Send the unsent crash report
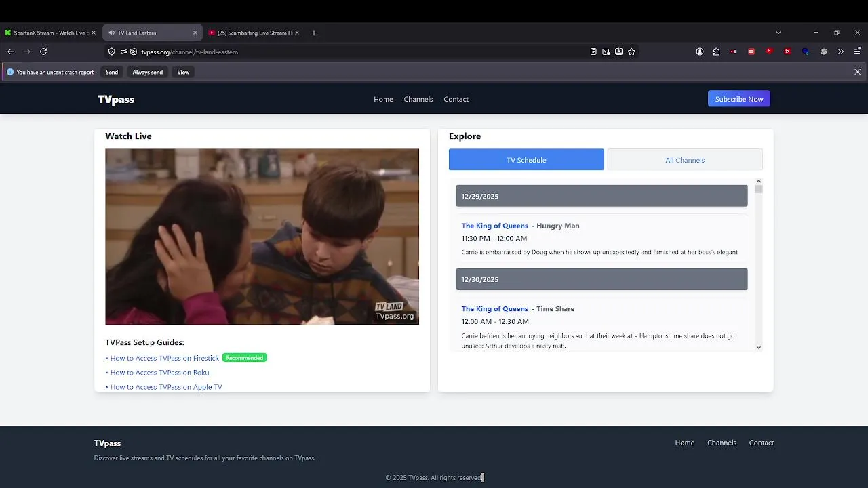 coord(112,72)
